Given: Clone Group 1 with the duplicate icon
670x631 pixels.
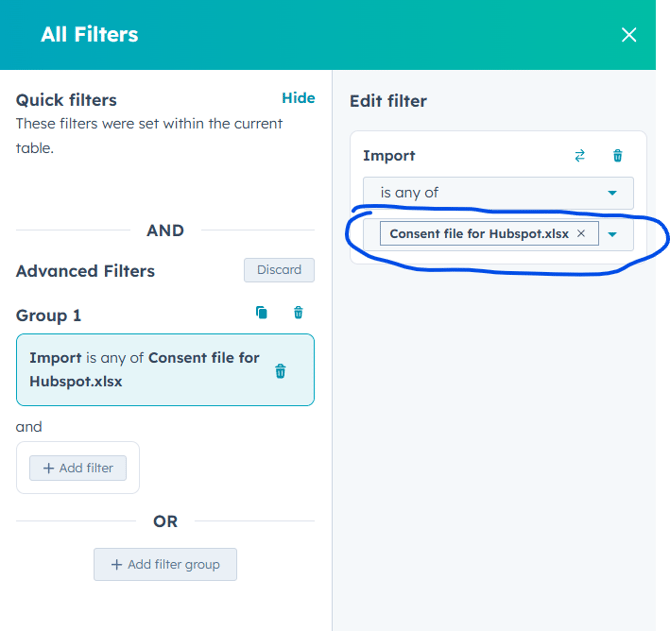Looking at the screenshot, I should 262,313.
